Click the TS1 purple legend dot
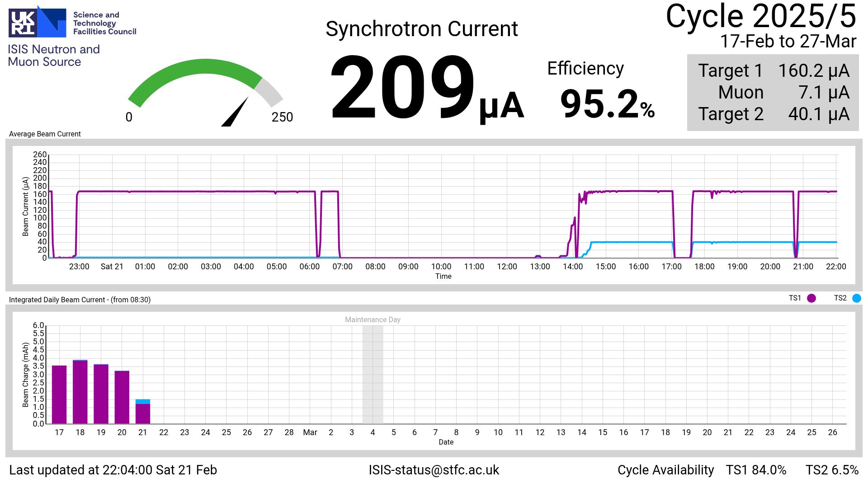Screen dimensions: 868x488 click(x=811, y=298)
